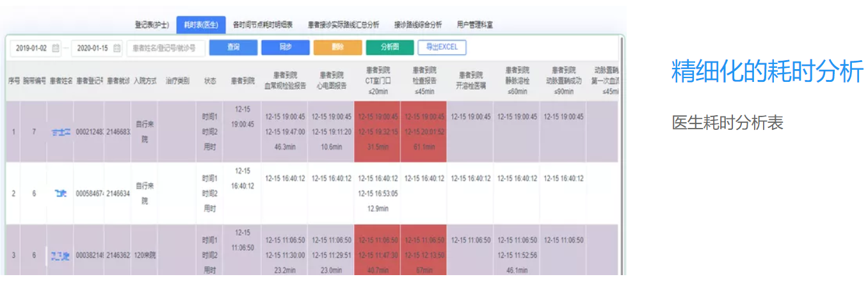Click the 2020-01-15 end date field
868x286 pixels.
click(x=90, y=48)
